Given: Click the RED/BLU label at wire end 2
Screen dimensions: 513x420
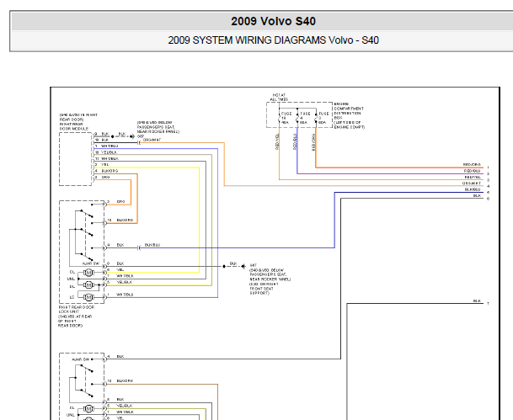Looking at the screenshot, I should 472,171.
